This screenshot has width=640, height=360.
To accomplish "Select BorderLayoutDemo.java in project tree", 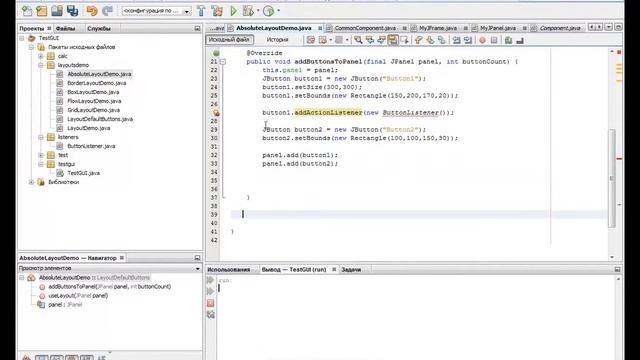I will coord(97,83).
